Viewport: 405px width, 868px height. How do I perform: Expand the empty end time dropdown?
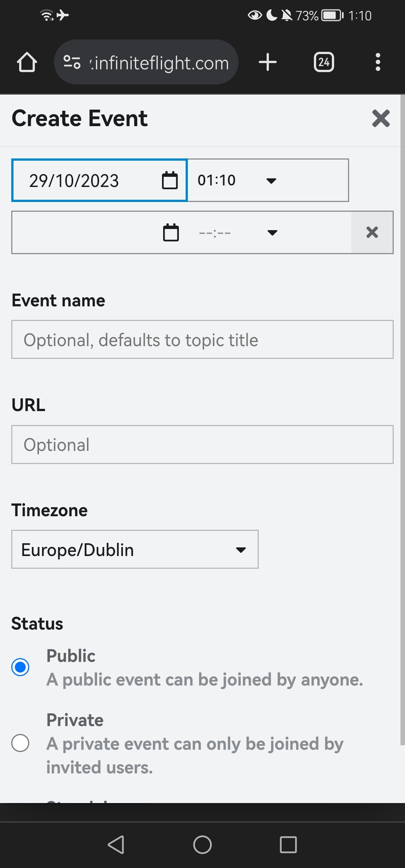click(x=272, y=233)
